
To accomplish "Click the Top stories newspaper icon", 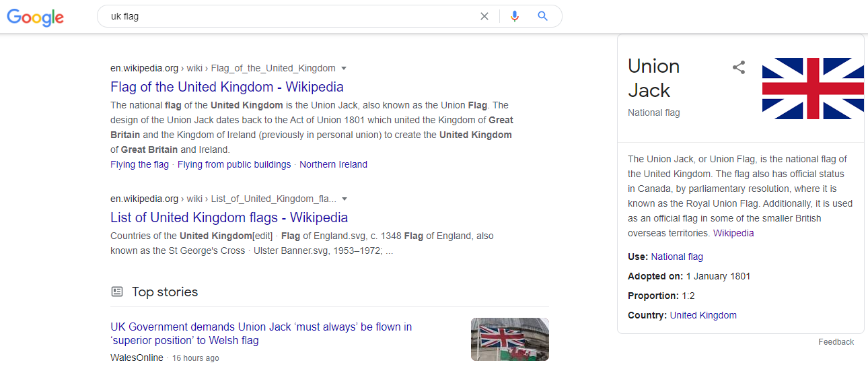I will point(117,292).
